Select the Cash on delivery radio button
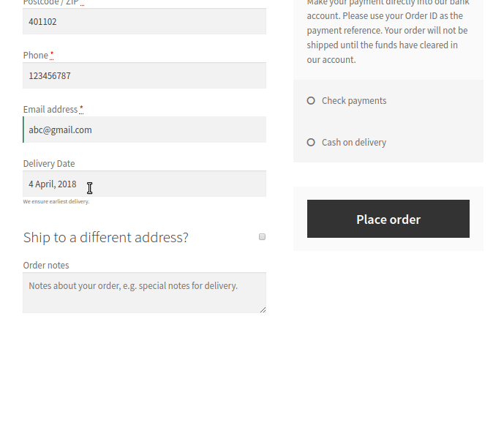Image resolution: width=504 pixels, height=439 pixels. (x=311, y=143)
